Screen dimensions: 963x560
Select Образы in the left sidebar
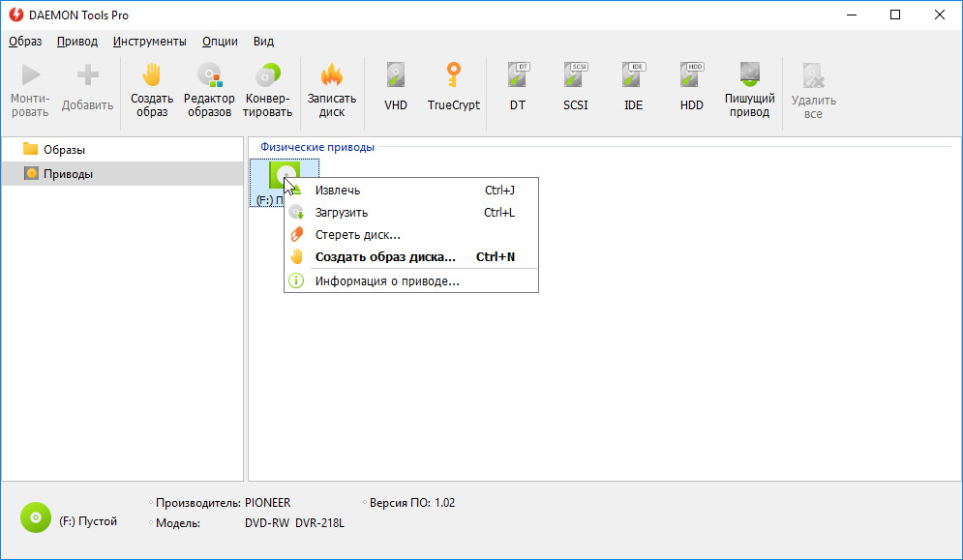coord(64,150)
